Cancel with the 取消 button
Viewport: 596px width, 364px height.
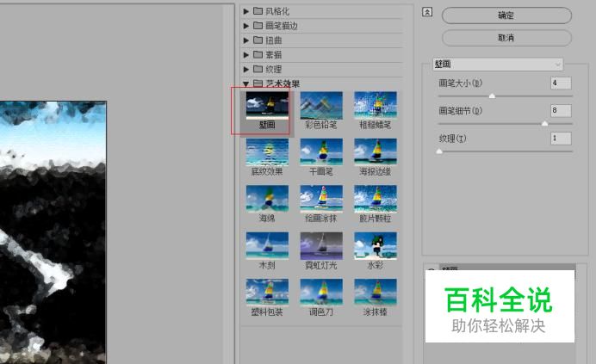(x=506, y=38)
